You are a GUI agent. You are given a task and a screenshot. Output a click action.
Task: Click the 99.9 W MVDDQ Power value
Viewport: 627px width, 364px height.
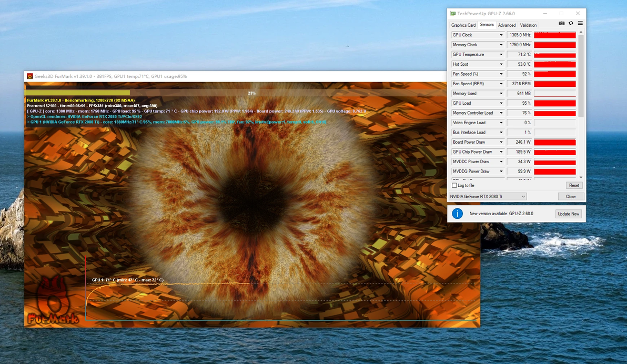pos(520,171)
